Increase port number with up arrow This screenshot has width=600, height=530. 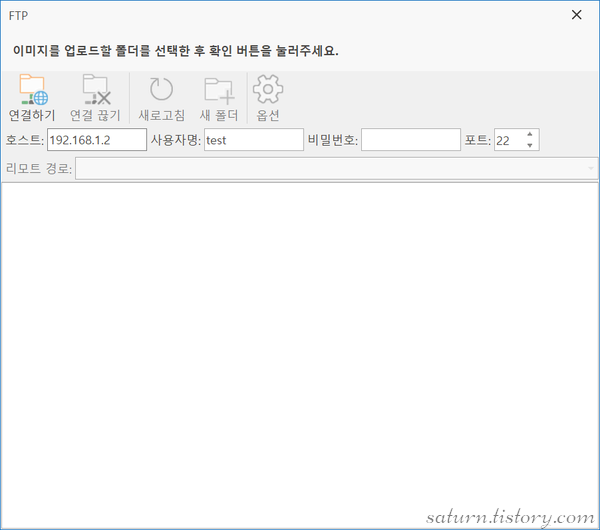pos(530,134)
